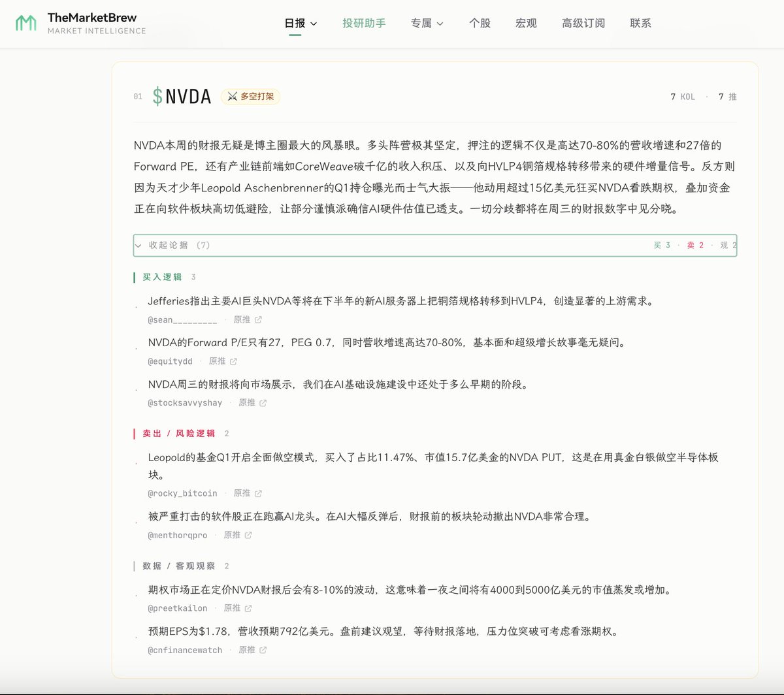Go to the 个股 section

[480, 23]
